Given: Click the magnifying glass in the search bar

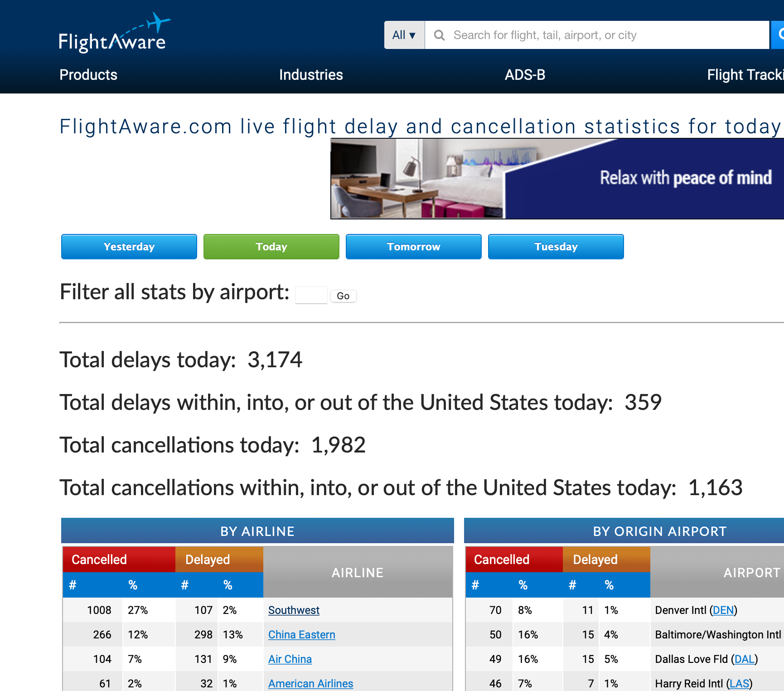Looking at the screenshot, I should point(439,34).
